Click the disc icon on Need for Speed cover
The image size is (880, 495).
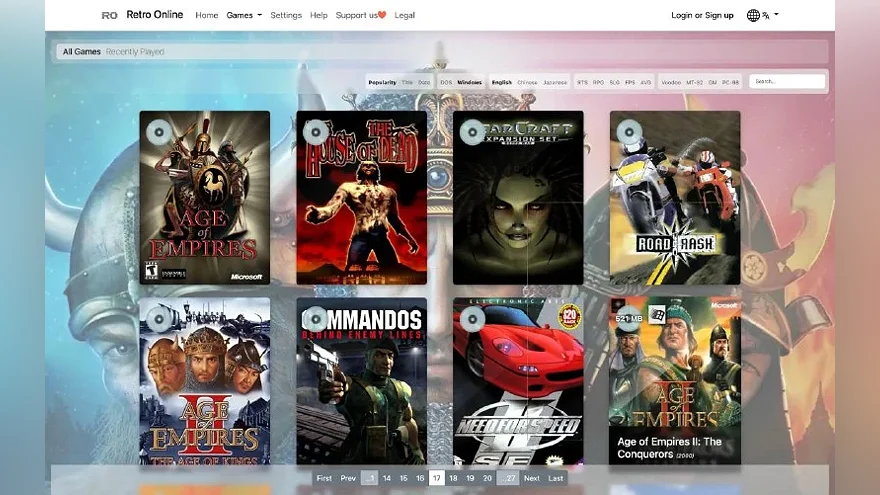click(473, 319)
